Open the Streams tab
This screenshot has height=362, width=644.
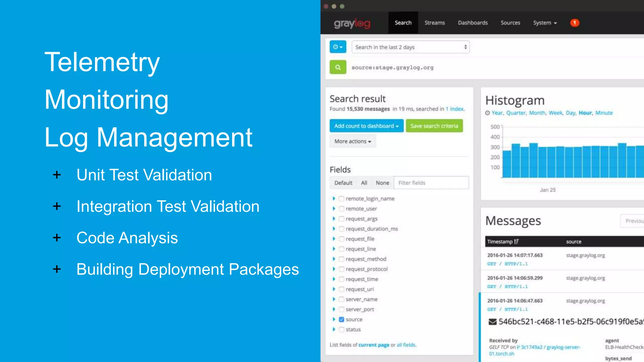point(435,23)
